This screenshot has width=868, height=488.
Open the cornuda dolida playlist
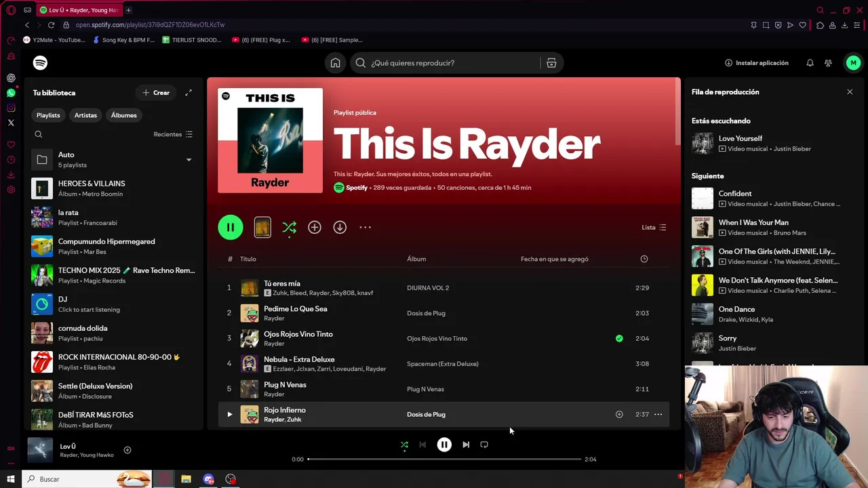114,333
